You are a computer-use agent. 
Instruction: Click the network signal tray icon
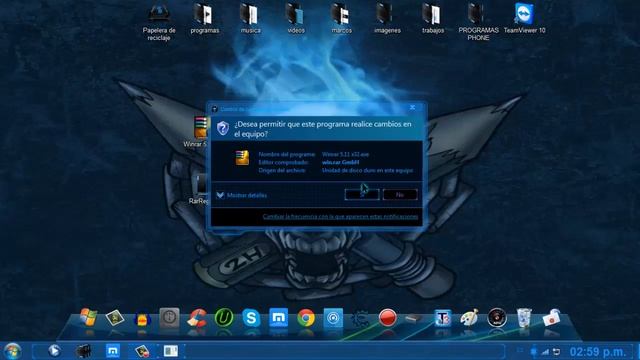click(545, 351)
